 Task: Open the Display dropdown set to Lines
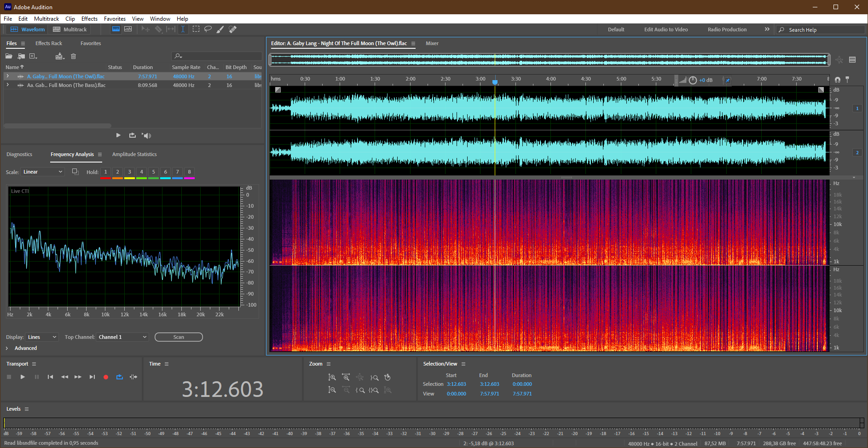point(42,337)
